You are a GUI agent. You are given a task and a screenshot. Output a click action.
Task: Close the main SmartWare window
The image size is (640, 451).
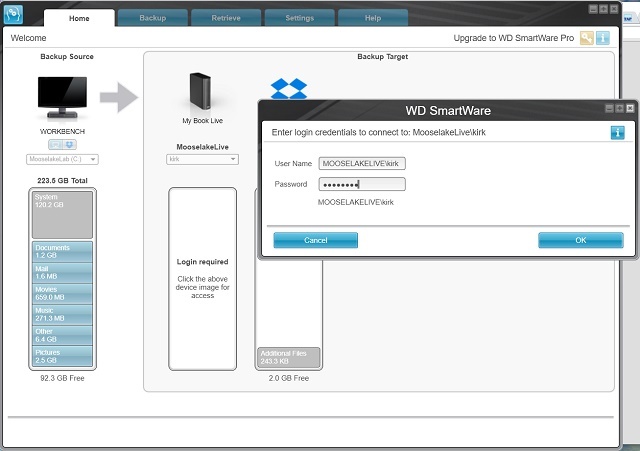pos(613,9)
